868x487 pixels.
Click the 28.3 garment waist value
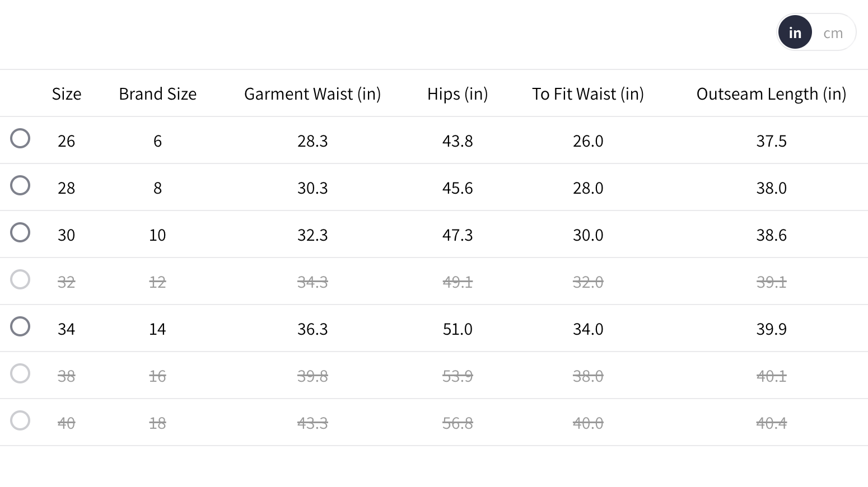(x=312, y=141)
